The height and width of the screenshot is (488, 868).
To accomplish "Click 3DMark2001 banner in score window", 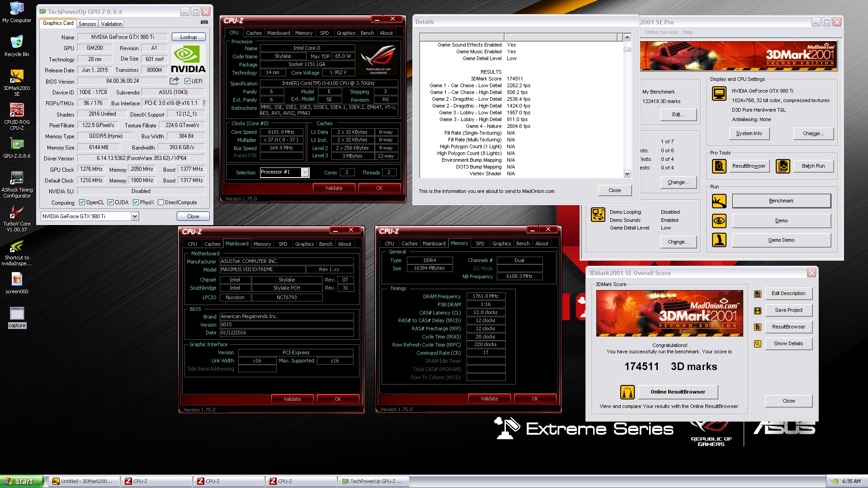I will pos(669,314).
